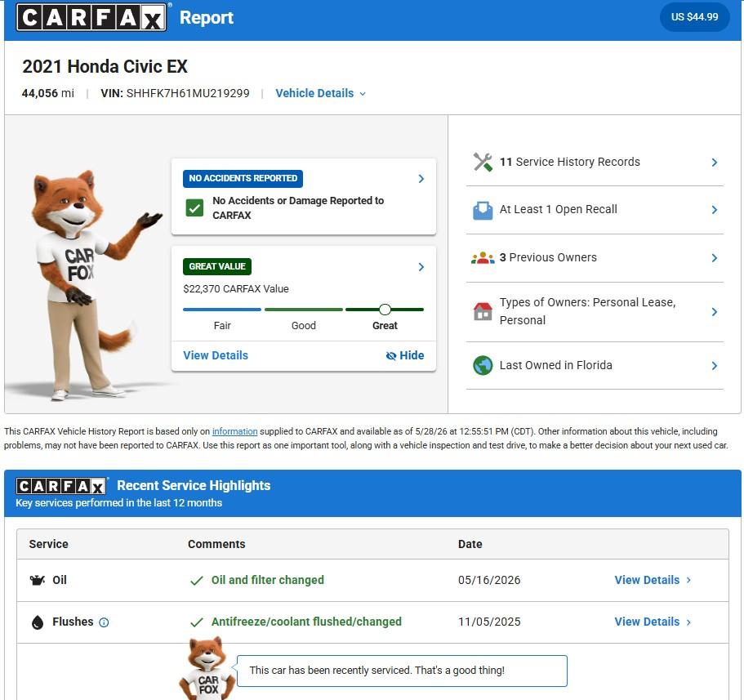Click Oil and filter changed comment
Viewport: 744px width, 700px height.
click(268, 580)
